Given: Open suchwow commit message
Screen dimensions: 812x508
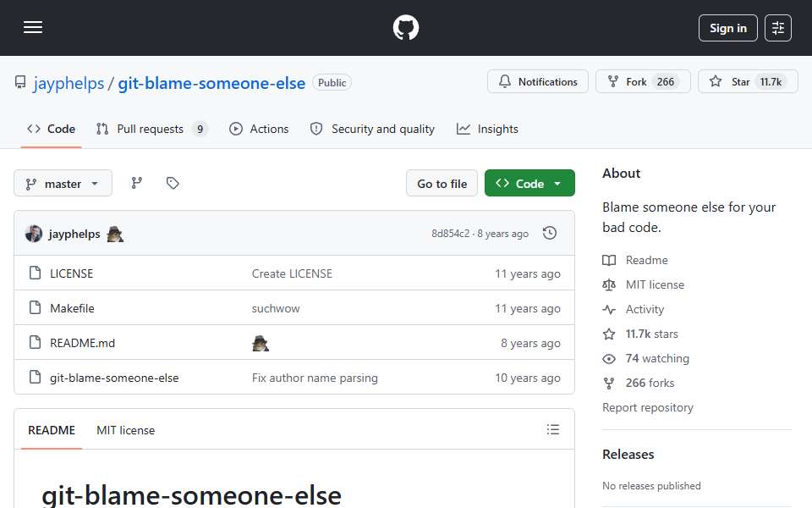Looking at the screenshot, I should [x=276, y=308].
